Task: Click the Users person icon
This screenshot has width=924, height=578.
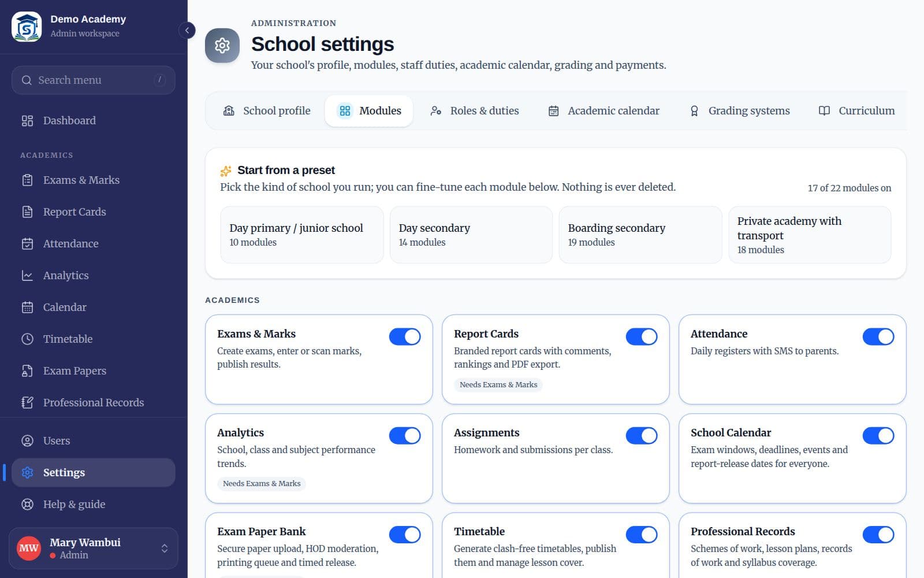Action: point(27,441)
